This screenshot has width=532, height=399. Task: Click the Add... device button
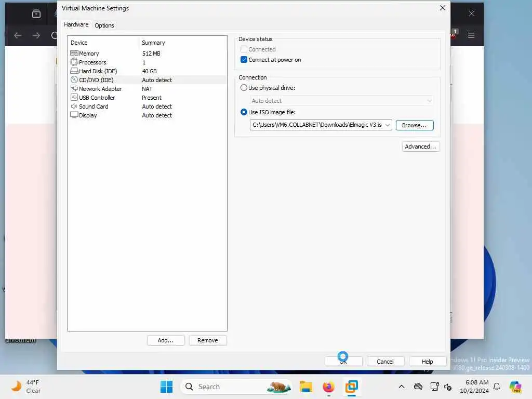pos(166,340)
